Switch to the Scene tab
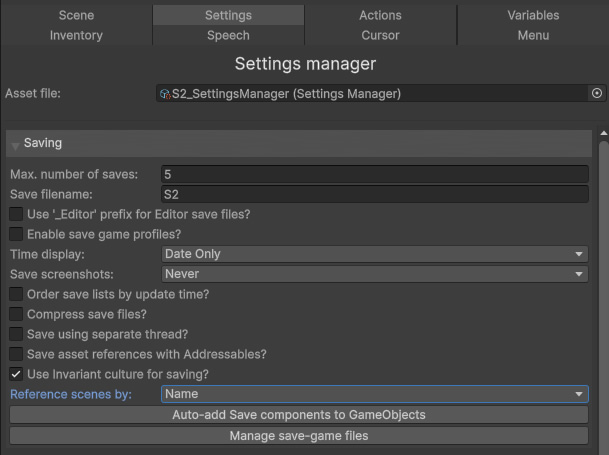Screen dimensions: 609x455 [x=76, y=15]
